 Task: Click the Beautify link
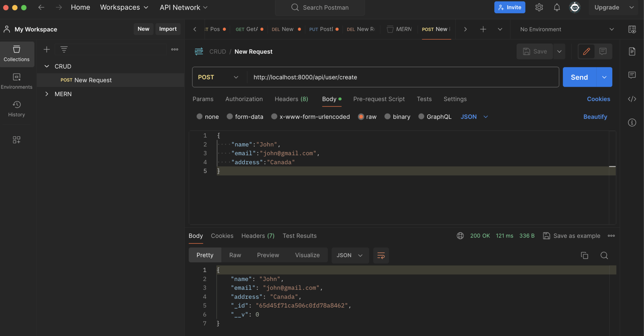click(595, 117)
